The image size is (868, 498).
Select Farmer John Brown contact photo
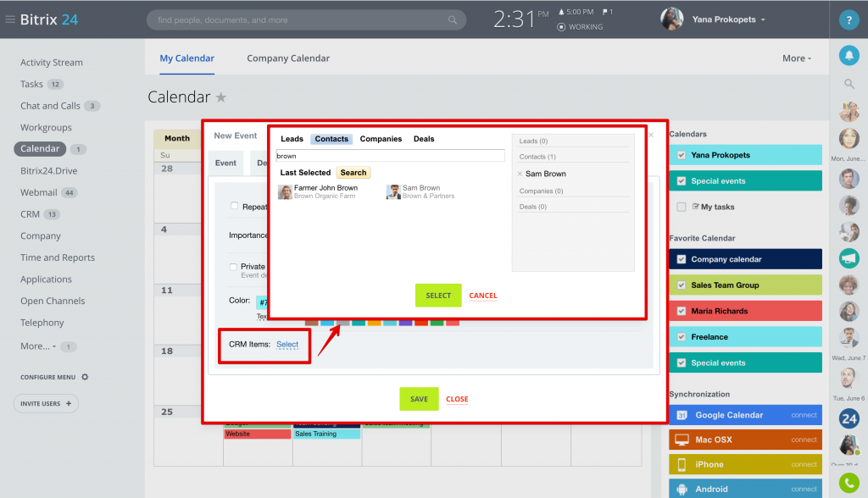285,192
